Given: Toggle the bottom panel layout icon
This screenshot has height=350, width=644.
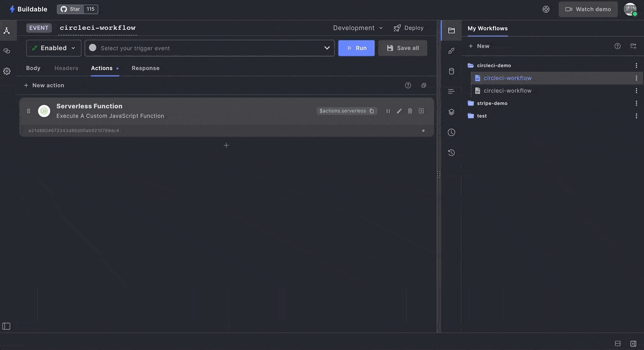Looking at the screenshot, I should pos(618,344).
